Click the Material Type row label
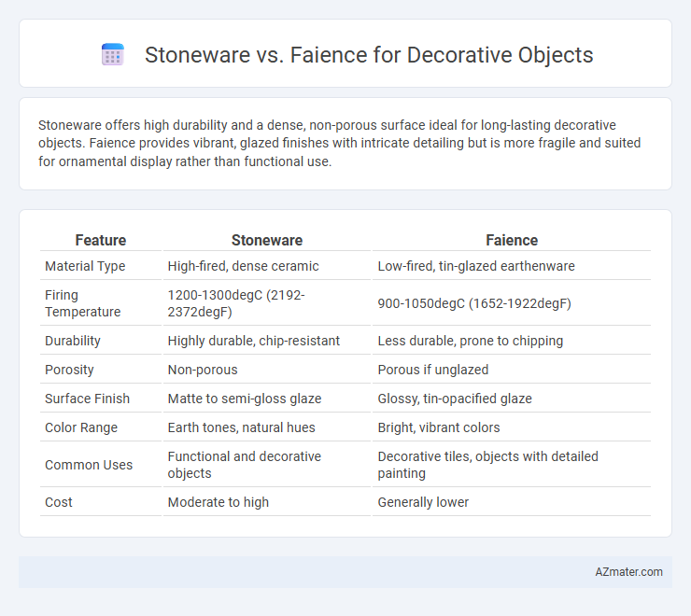The width and height of the screenshot is (691, 616). point(85,266)
